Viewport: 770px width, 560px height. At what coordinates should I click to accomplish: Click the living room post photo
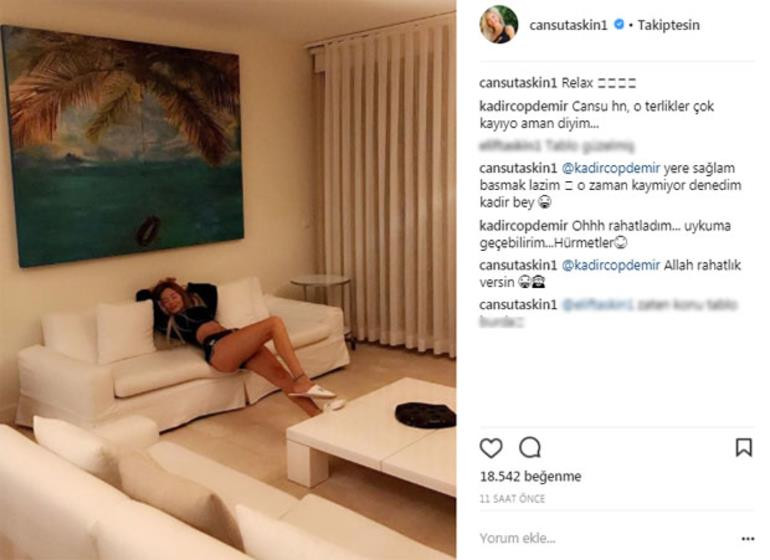pos(228,280)
